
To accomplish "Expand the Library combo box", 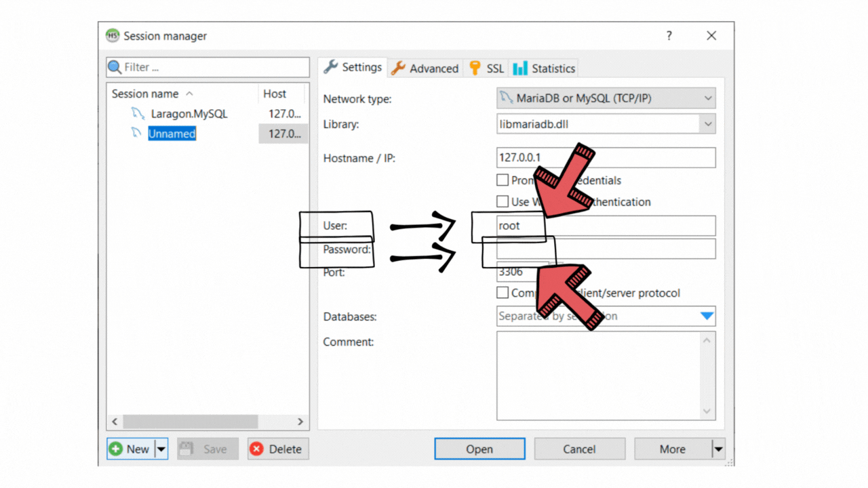I will point(606,124).
